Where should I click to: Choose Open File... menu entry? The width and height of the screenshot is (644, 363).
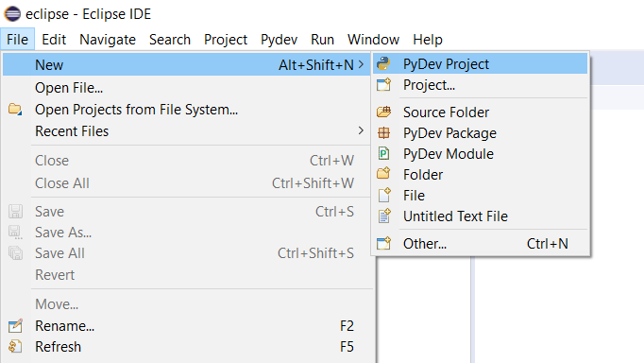pyautogui.click(x=186, y=88)
